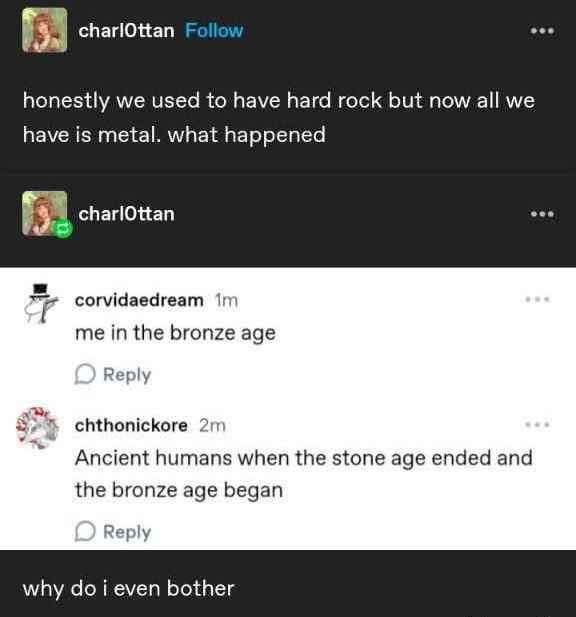Click the green reblog badge on avatar
Image resolution: width=576 pixels, height=617 pixels.
click(63, 229)
